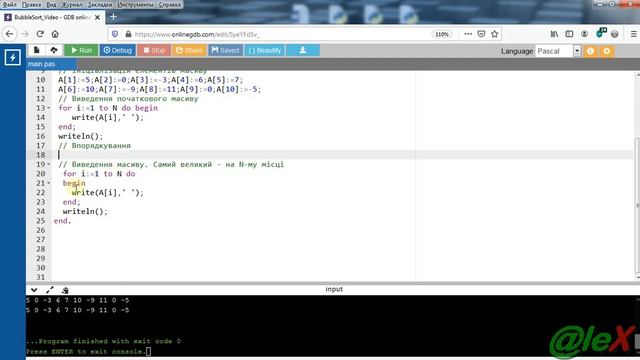
Task: Click the padlock site security icon
Action: tap(128, 34)
